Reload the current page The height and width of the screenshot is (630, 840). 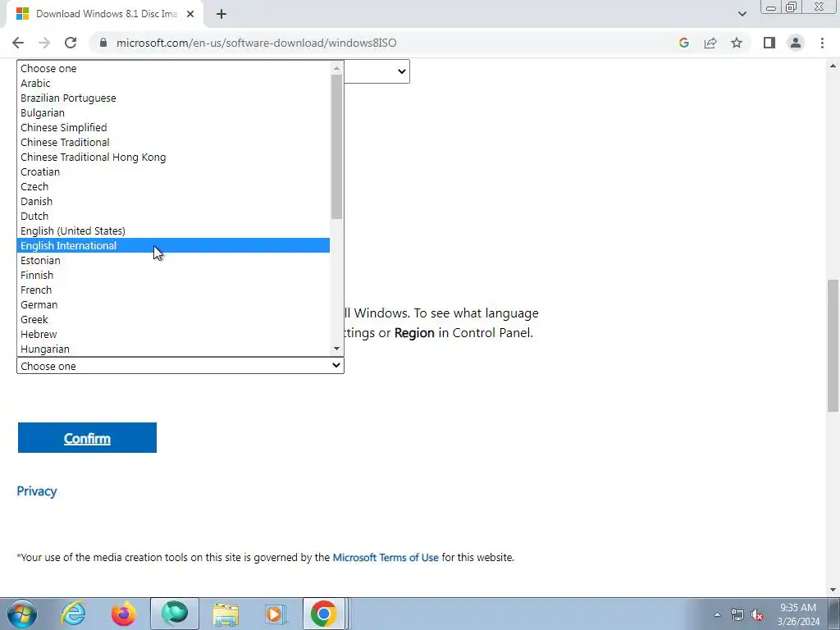click(x=71, y=43)
